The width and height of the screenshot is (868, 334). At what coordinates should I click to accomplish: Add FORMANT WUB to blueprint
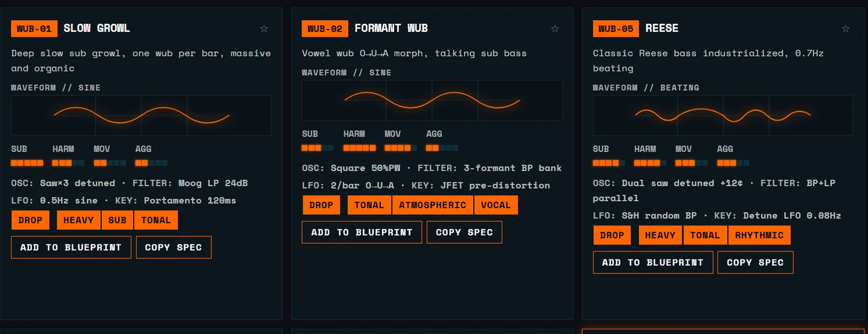point(362,232)
